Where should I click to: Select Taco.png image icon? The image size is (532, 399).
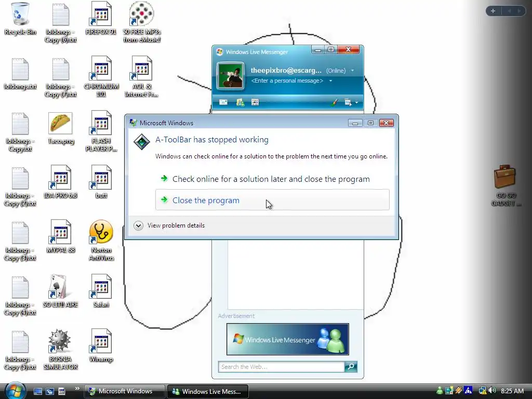coord(60,123)
